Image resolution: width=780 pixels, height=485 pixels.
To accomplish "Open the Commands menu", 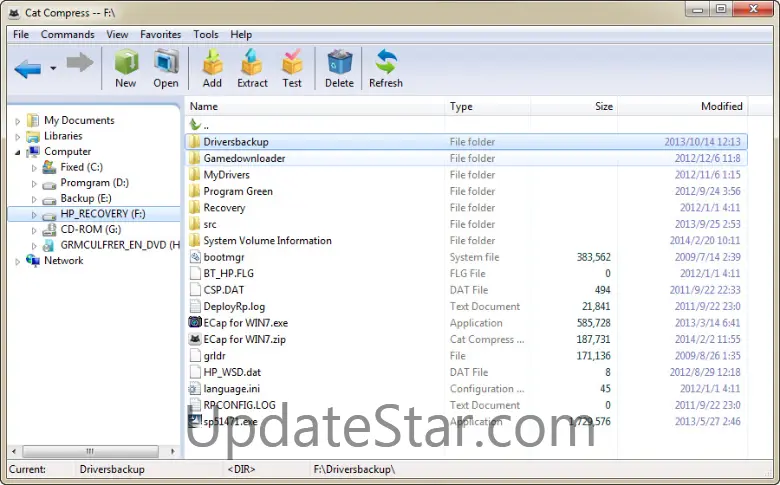I will pos(68,34).
